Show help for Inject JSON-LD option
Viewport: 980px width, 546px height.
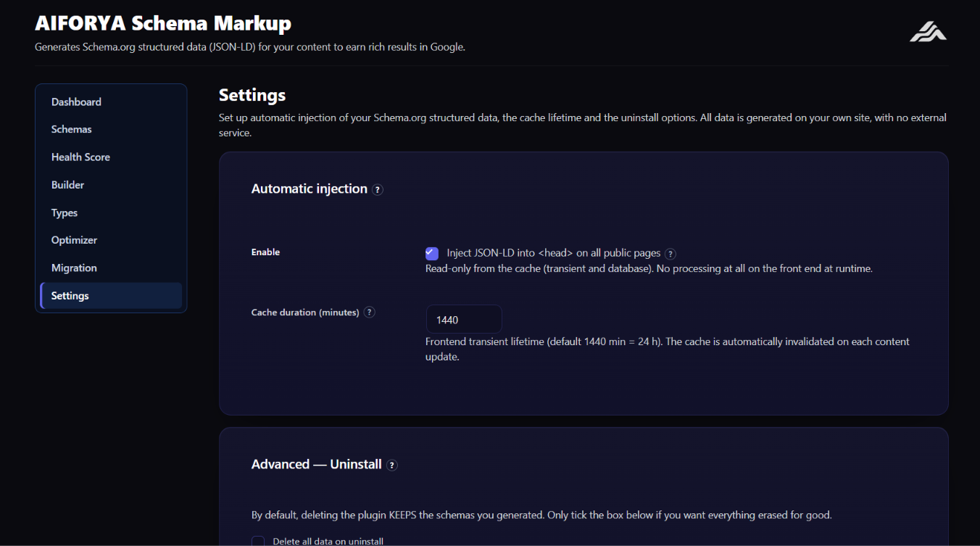coord(670,254)
